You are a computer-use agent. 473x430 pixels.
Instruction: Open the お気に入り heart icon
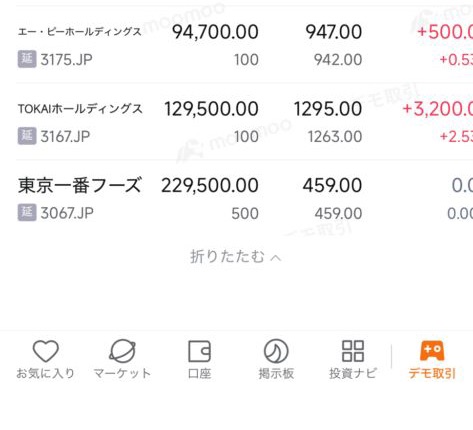[x=46, y=351]
